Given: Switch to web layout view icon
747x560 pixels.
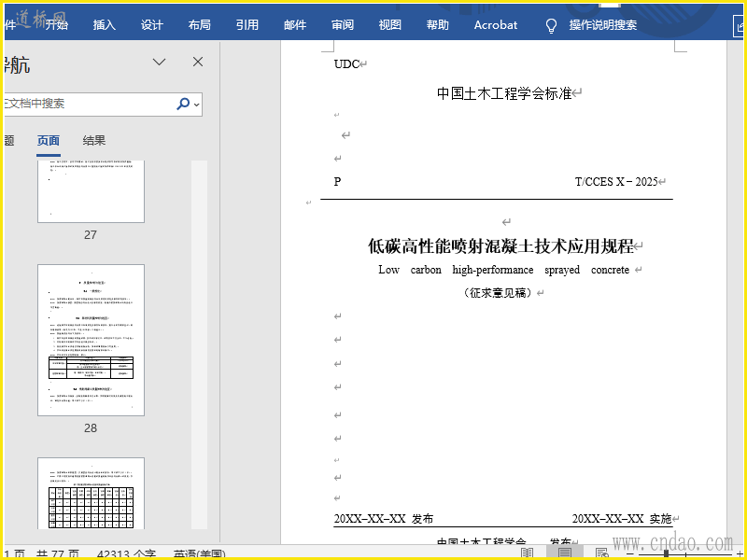Looking at the screenshot, I should click(602, 553).
